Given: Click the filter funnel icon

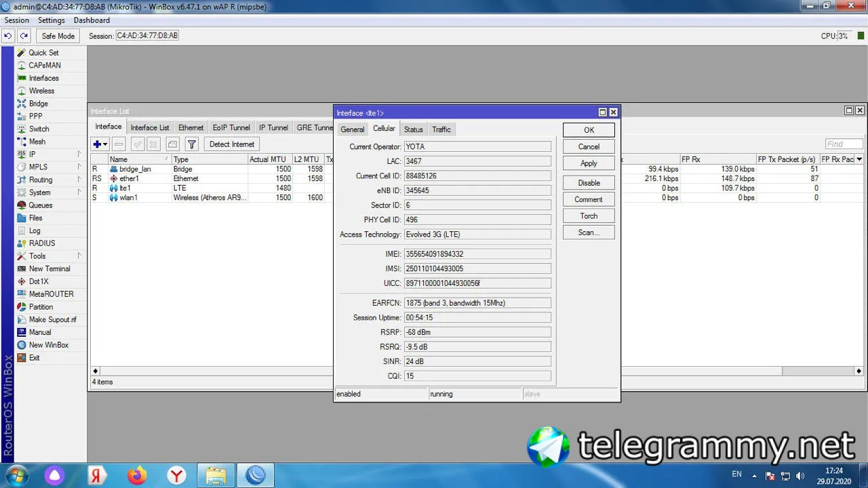Looking at the screenshot, I should click(192, 144).
